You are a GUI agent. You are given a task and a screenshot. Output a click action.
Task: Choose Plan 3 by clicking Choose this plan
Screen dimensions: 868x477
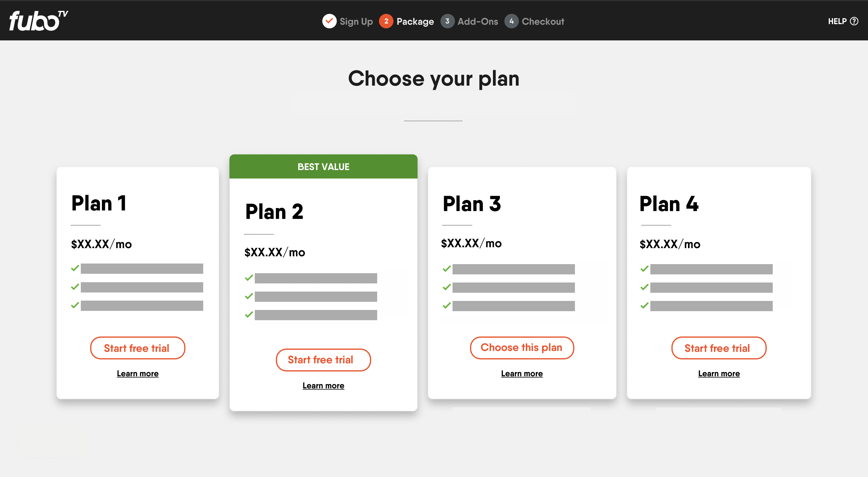(x=522, y=347)
